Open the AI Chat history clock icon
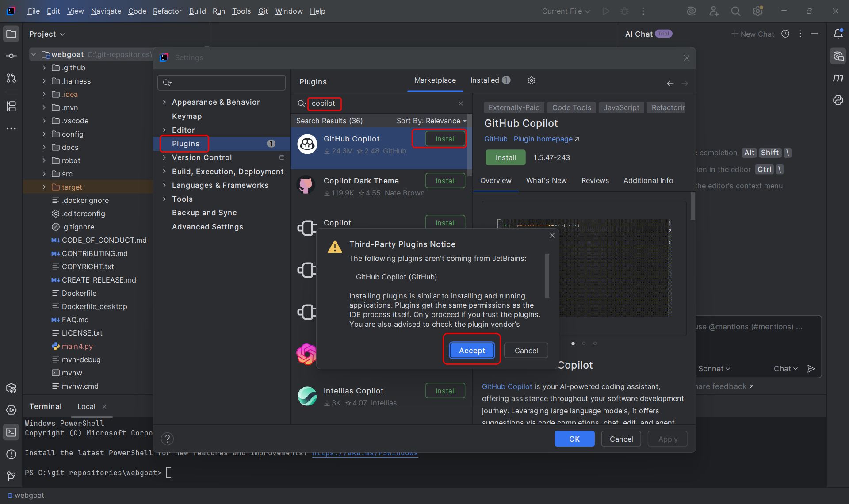 [x=785, y=34]
